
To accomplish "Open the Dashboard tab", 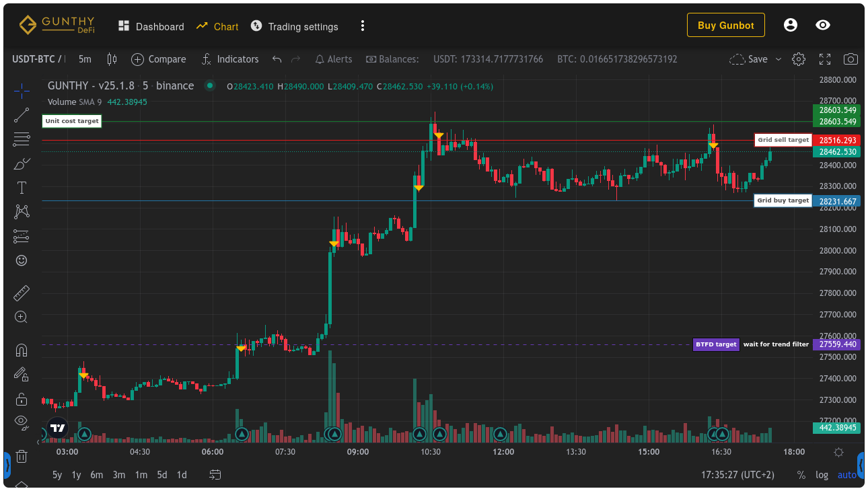I will (151, 26).
